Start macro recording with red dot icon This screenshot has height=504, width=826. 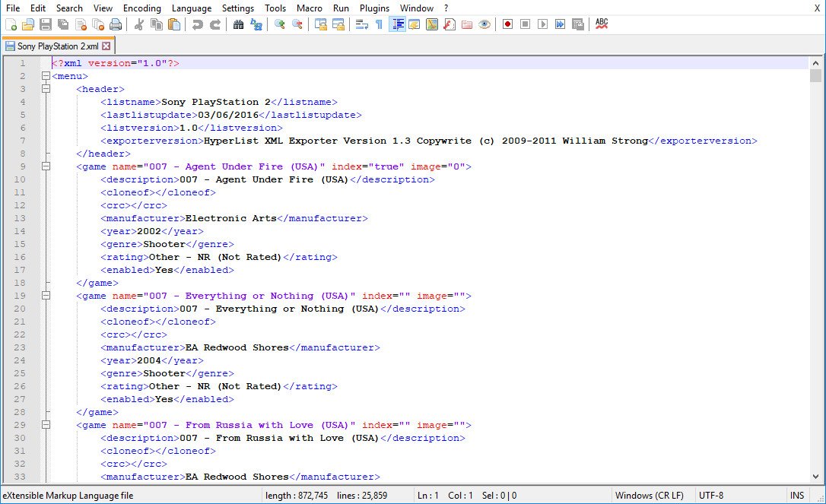508,24
